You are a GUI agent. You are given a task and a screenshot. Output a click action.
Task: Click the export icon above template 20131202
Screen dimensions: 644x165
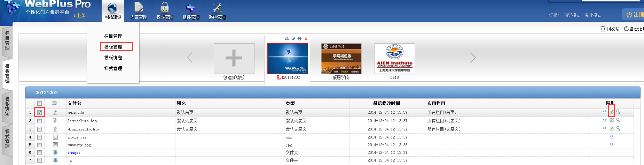click(x=287, y=39)
